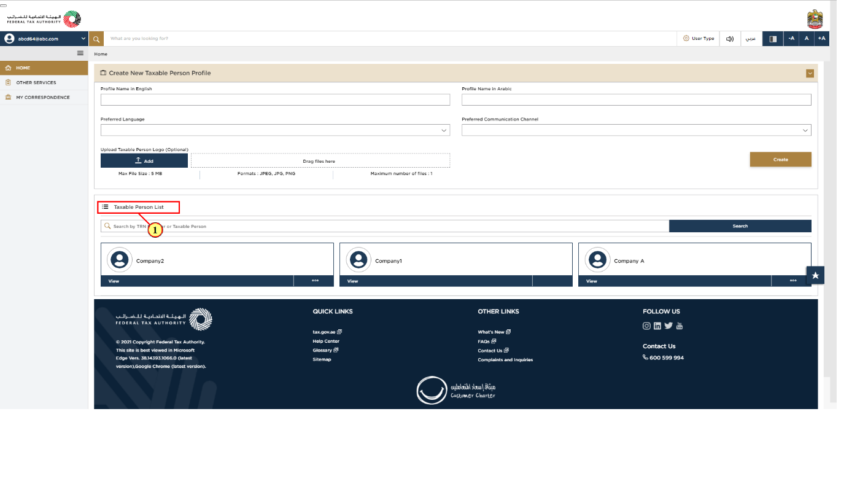Click the Create button

tap(780, 159)
